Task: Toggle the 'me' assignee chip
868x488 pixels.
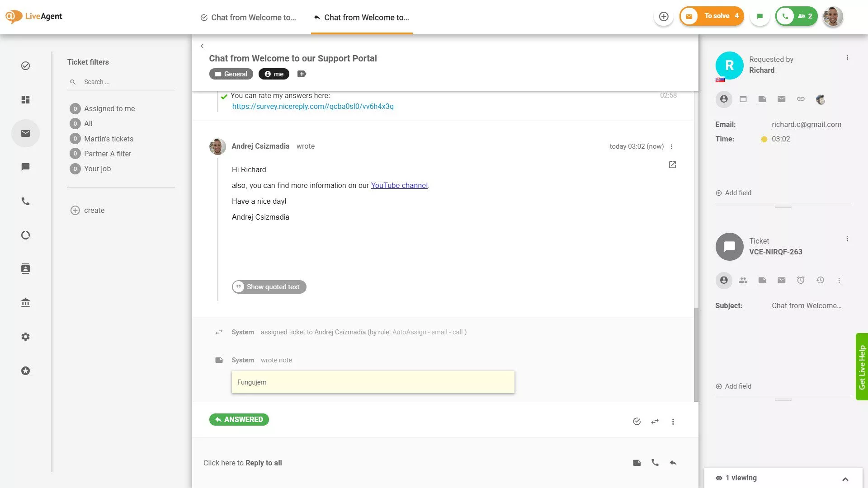Action: point(274,74)
